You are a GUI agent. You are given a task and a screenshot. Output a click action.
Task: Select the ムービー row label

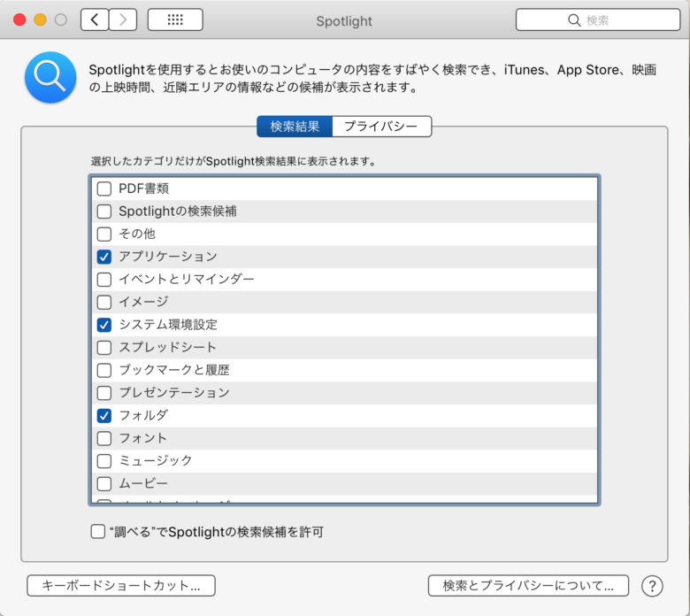[143, 483]
